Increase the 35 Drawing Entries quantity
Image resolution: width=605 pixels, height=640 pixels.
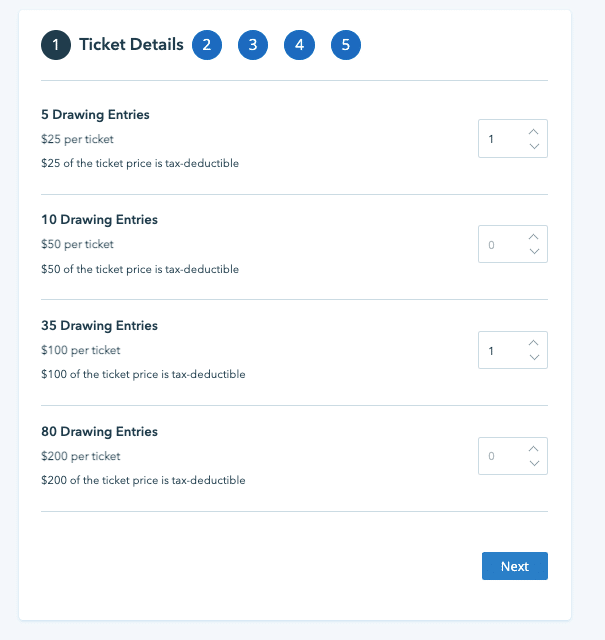(x=534, y=343)
